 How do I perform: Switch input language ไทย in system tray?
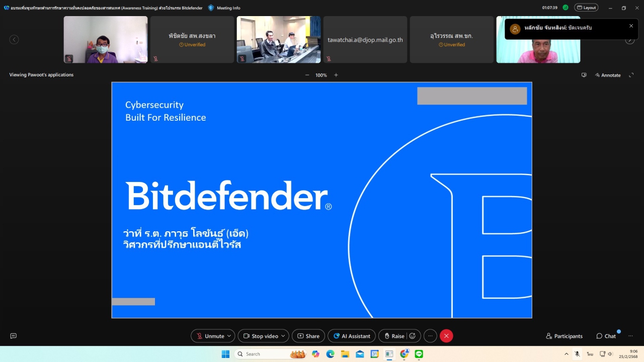click(590, 354)
